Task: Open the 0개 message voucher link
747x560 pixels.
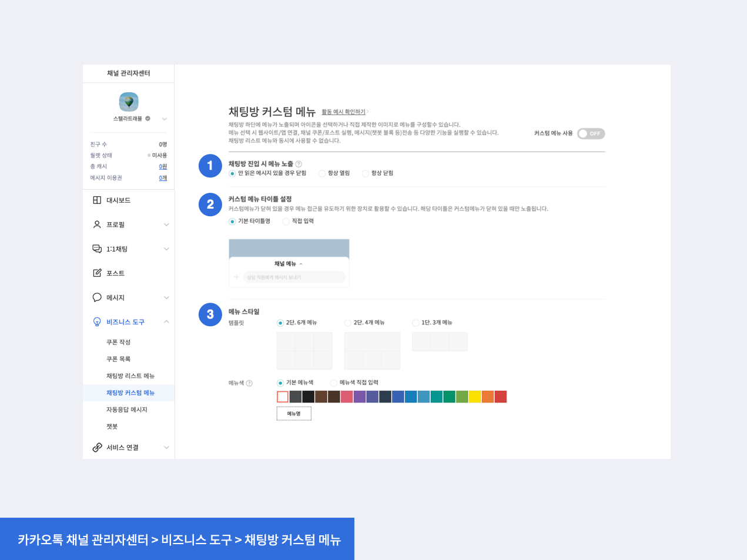Action: tap(163, 178)
